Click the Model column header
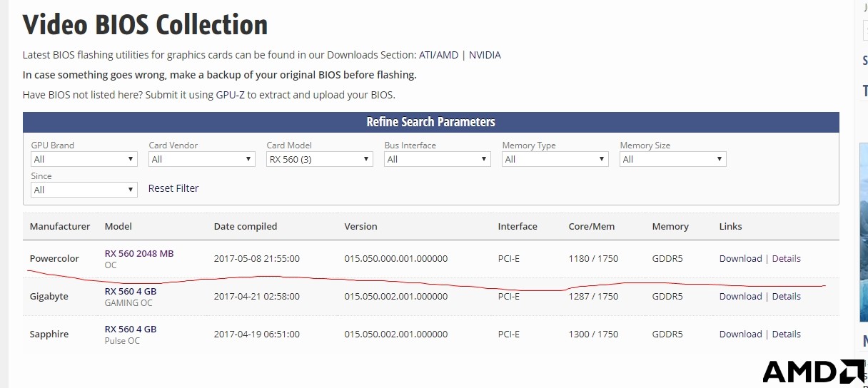Image resolution: width=868 pixels, height=388 pixels. click(118, 226)
